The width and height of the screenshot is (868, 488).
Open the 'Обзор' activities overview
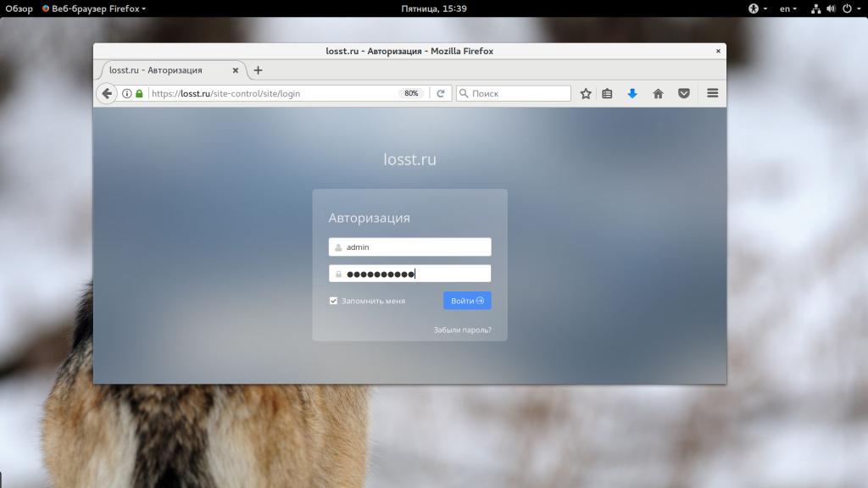click(19, 8)
